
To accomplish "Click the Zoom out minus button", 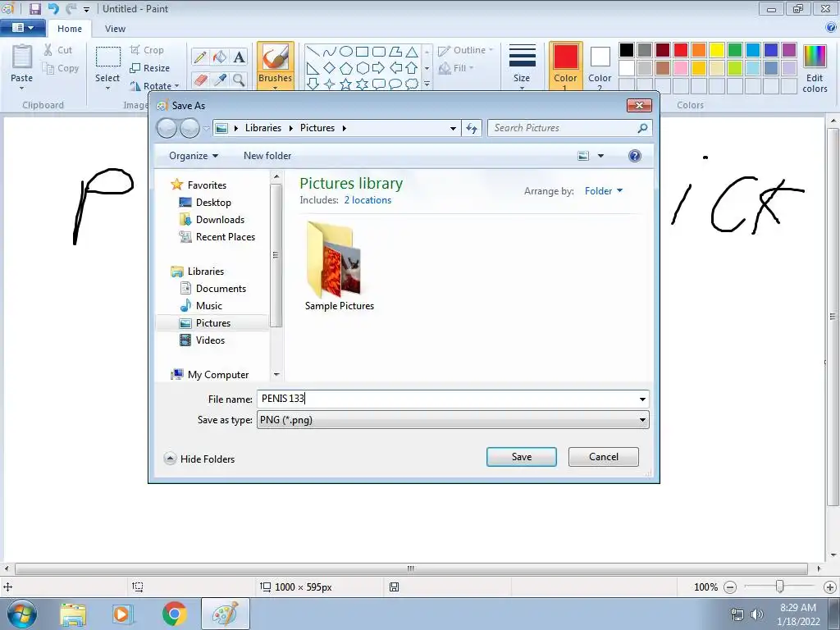I will pyautogui.click(x=729, y=587).
